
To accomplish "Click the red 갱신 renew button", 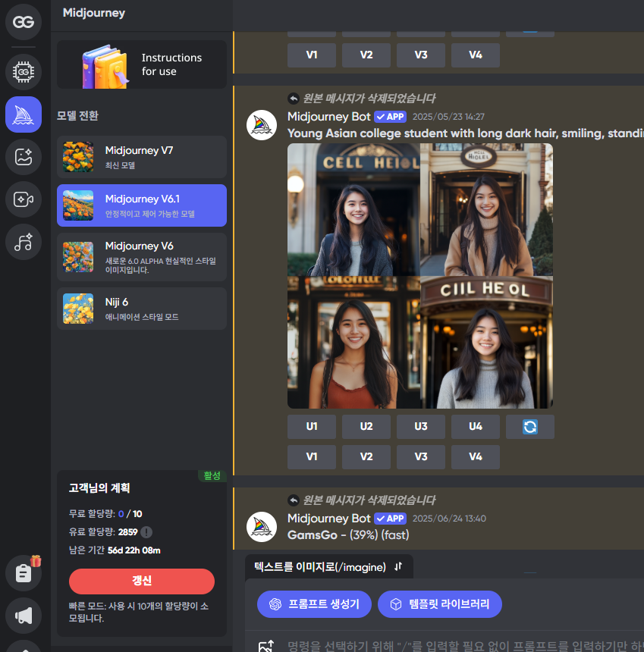I will pyautogui.click(x=142, y=581).
